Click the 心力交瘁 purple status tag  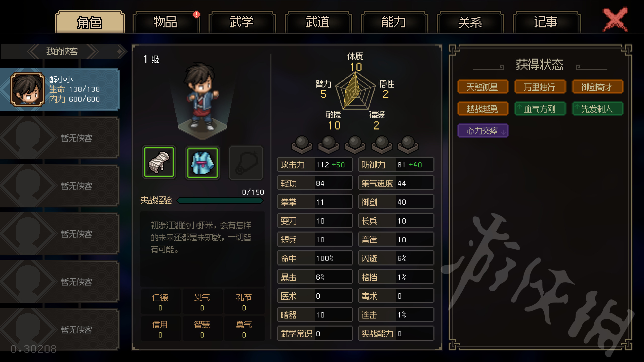pyautogui.click(x=482, y=130)
